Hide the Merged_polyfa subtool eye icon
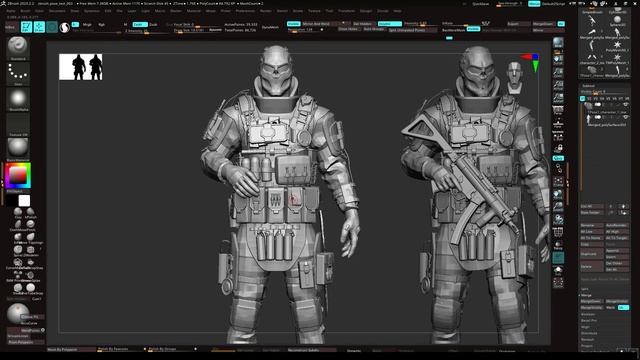 pos(626,118)
